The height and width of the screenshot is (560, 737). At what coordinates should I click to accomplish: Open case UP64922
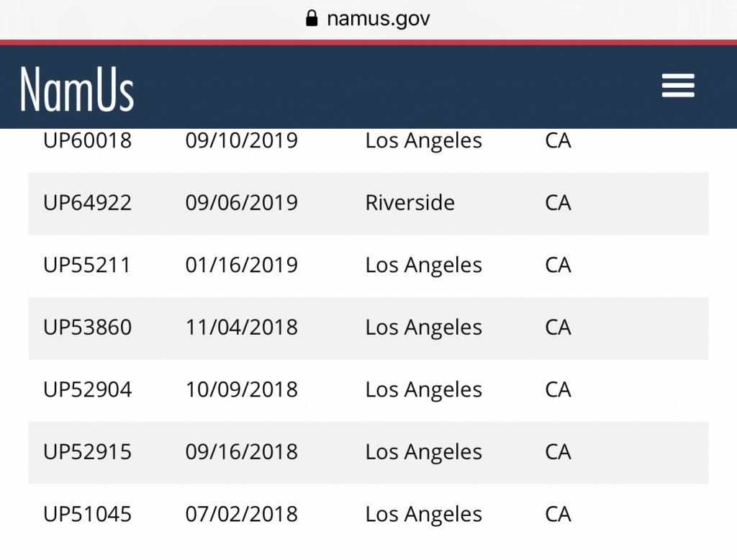(x=88, y=203)
